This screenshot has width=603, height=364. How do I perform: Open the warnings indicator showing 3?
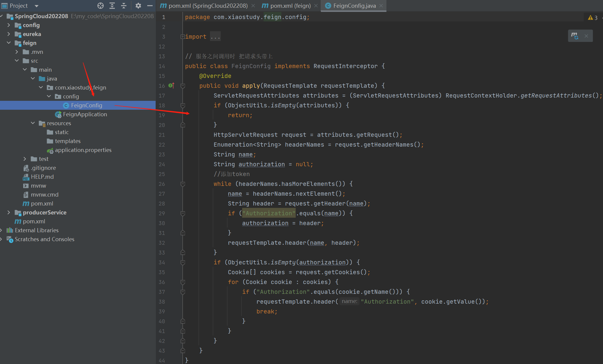[x=593, y=18]
